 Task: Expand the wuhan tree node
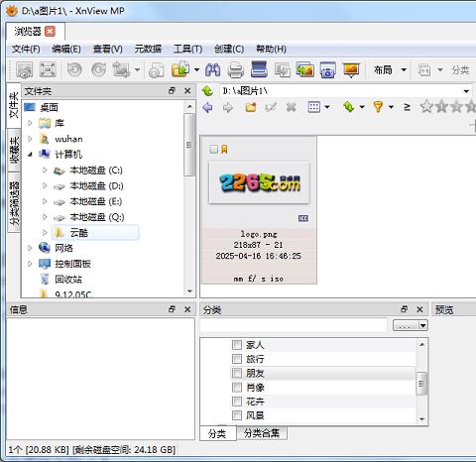click(30, 139)
